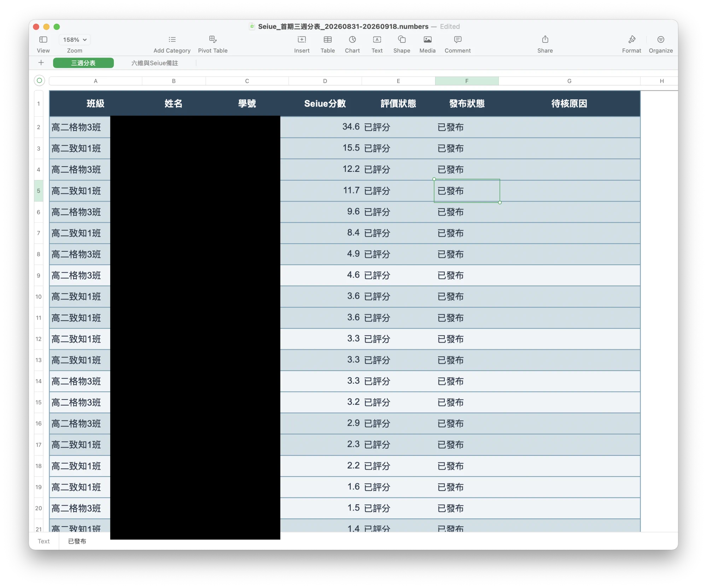This screenshot has width=707, height=588.
Task: Switch to the 三週分表 sheet tab
Action: [x=83, y=63]
